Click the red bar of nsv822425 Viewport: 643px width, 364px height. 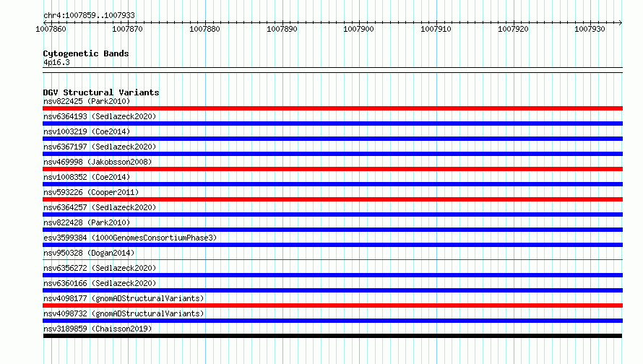[332, 108]
